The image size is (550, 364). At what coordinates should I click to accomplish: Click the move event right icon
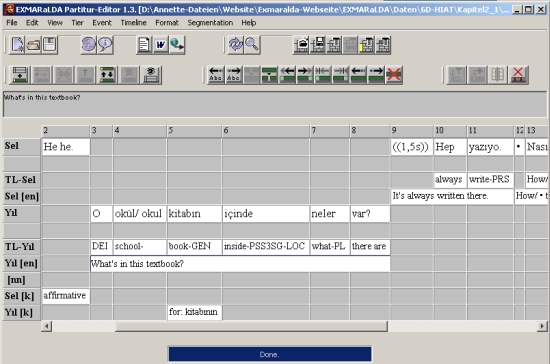[x=376, y=75]
